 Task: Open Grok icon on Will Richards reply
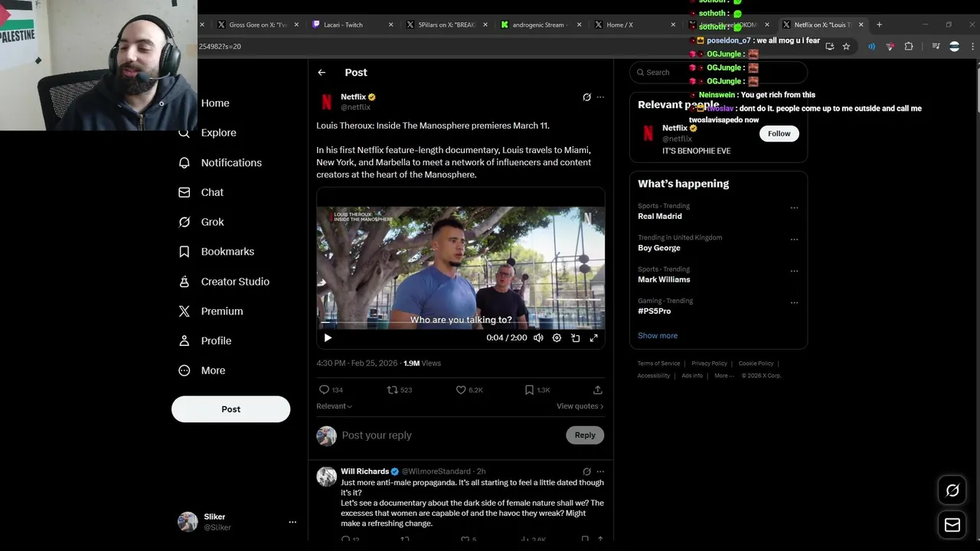(x=586, y=471)
